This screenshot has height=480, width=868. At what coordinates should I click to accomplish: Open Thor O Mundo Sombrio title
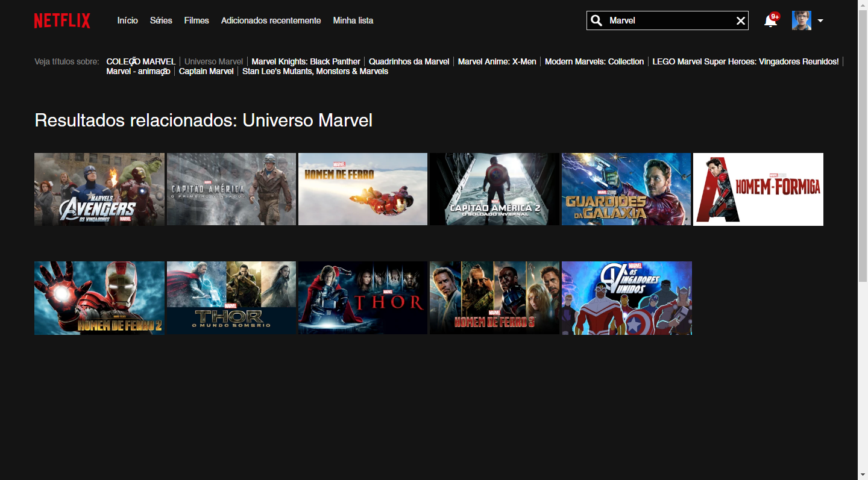(x=231, y=298)
